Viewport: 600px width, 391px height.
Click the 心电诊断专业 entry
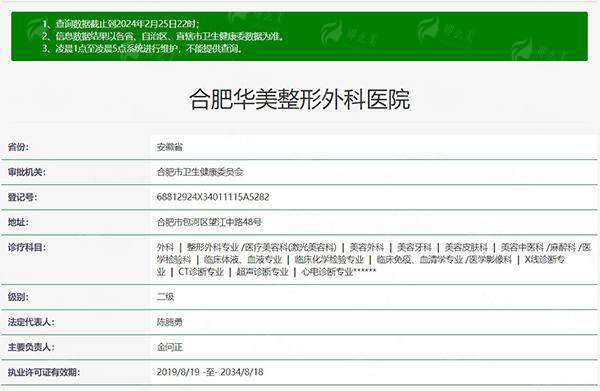click(x=327, y=272)
